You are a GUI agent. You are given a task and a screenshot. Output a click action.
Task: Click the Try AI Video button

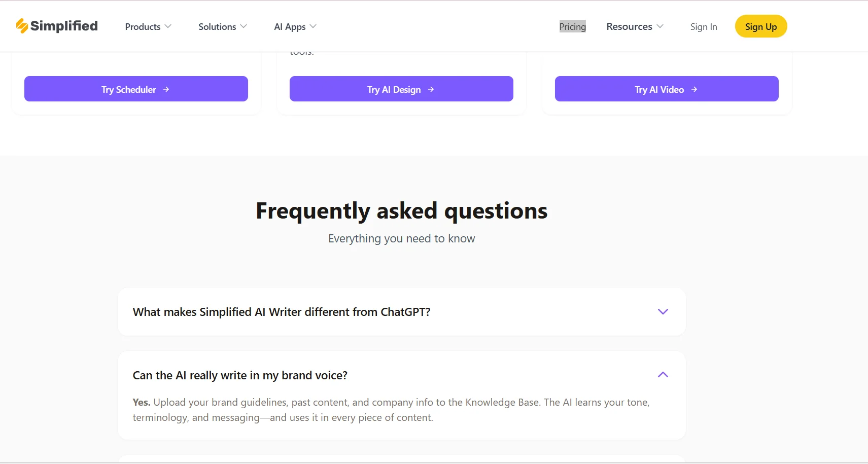point(667,89)
